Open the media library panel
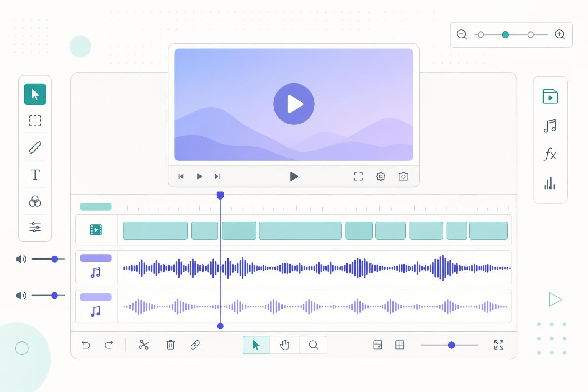This screenshot has height=392, width=588. point(550,96)
